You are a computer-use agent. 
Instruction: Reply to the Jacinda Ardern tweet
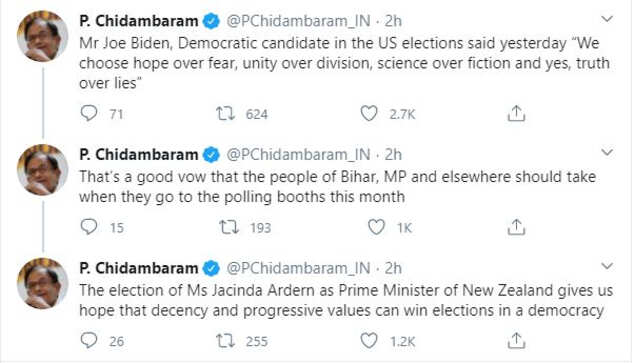click(89, 340)
